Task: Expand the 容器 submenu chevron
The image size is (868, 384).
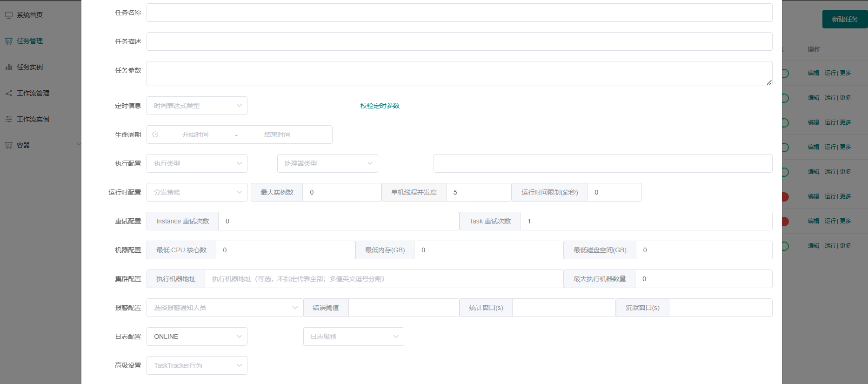Action: point(79,144)
